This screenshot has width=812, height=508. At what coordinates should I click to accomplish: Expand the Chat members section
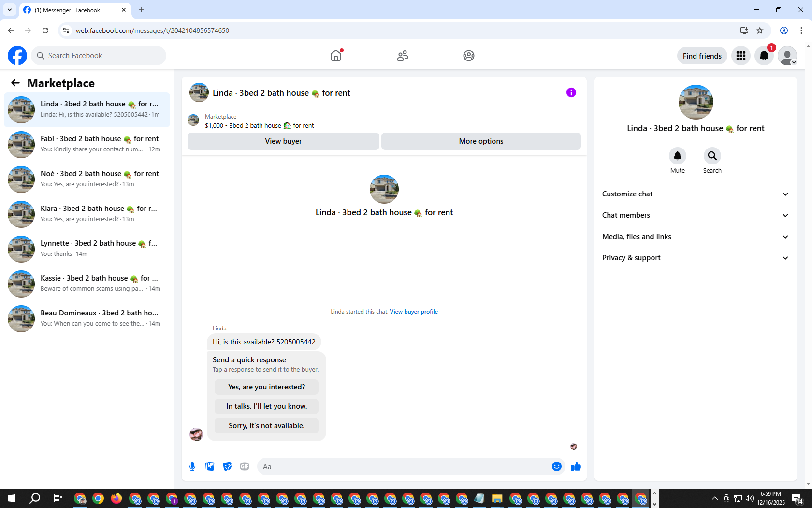coord(696,215)
